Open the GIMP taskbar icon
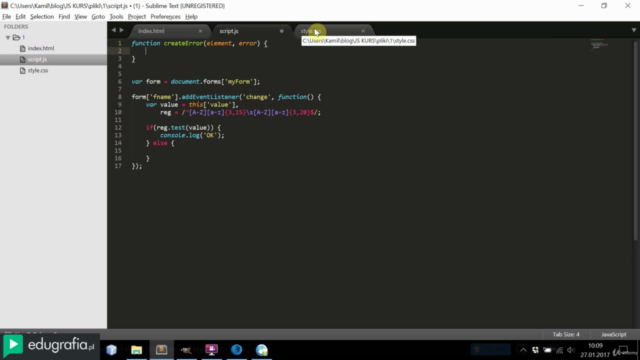This screenshot has width=640, height=360. (x=186, y=350)
